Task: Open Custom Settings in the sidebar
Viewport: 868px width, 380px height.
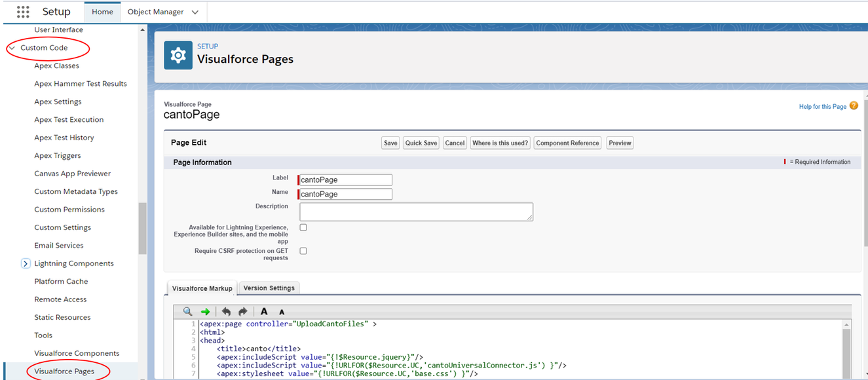Action: (63, 227)
